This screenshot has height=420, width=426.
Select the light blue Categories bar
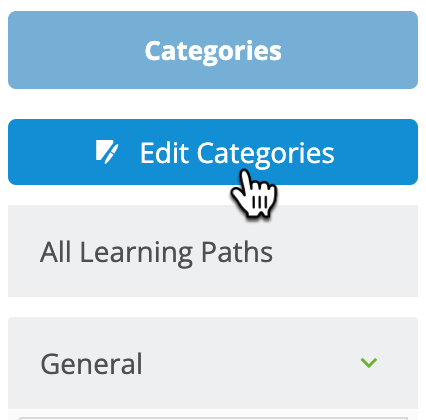213,50
